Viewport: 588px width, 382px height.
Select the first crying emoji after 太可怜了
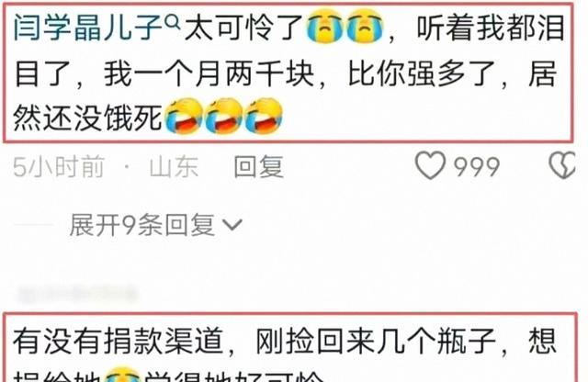pos(324,27)
